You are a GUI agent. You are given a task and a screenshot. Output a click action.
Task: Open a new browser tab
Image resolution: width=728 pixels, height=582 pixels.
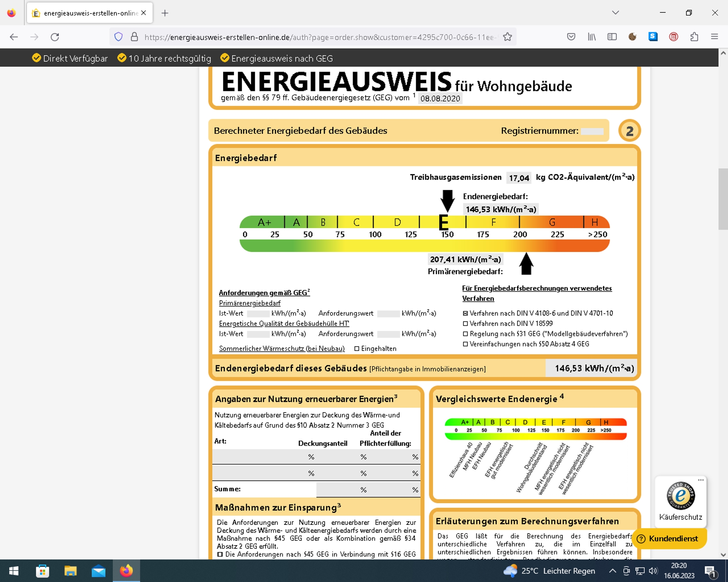(165, 13)
